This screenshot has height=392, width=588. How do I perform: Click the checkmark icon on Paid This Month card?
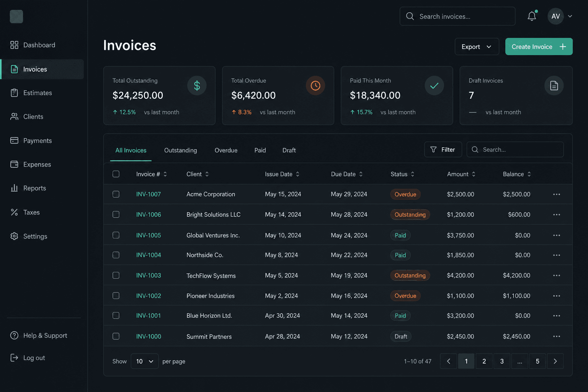point(434,85)
